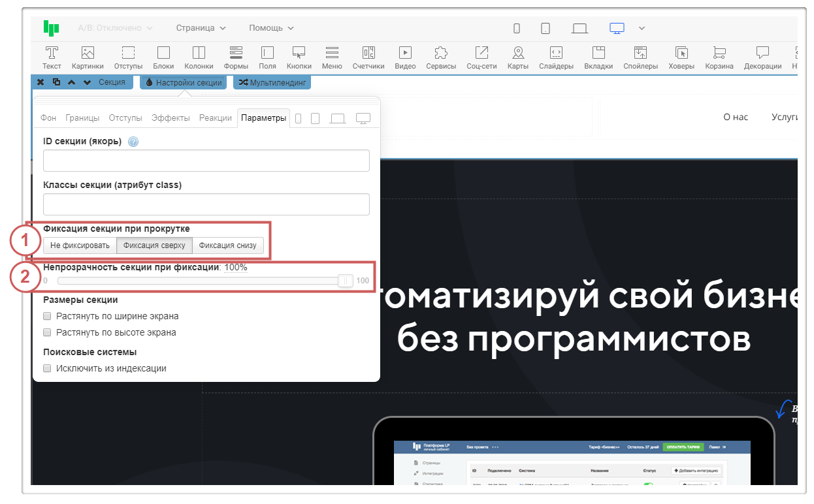This screenshot has height=504, width=814.
Task: Select the Фиксация снизу option
Action: [x=228, y=245]
